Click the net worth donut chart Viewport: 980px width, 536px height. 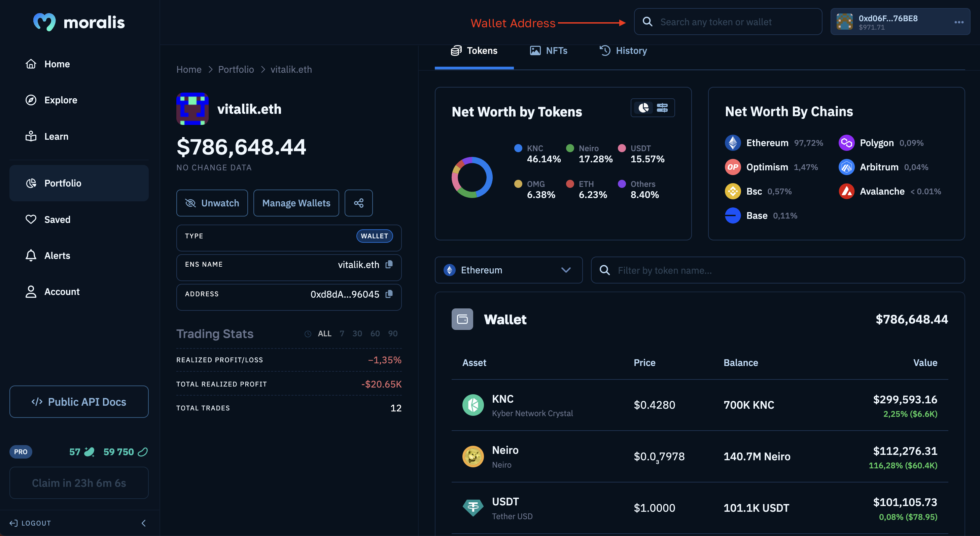(472, 177)
